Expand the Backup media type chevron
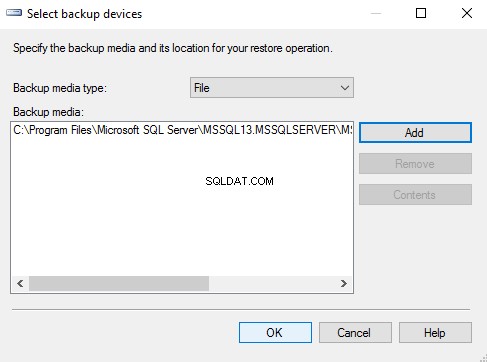 pos(345,88)
